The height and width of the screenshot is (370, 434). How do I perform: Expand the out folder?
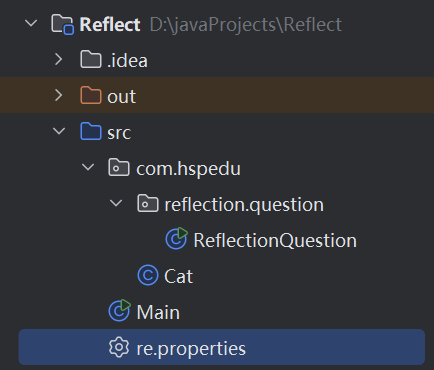point(59,95)
